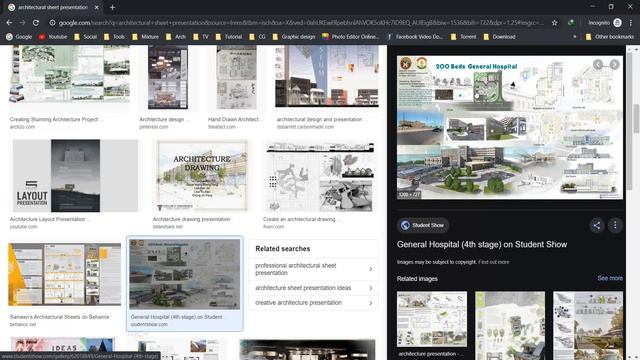640x360 pixels.
Task: Open the Other bookmarks folder
Action: click(609, 37)
